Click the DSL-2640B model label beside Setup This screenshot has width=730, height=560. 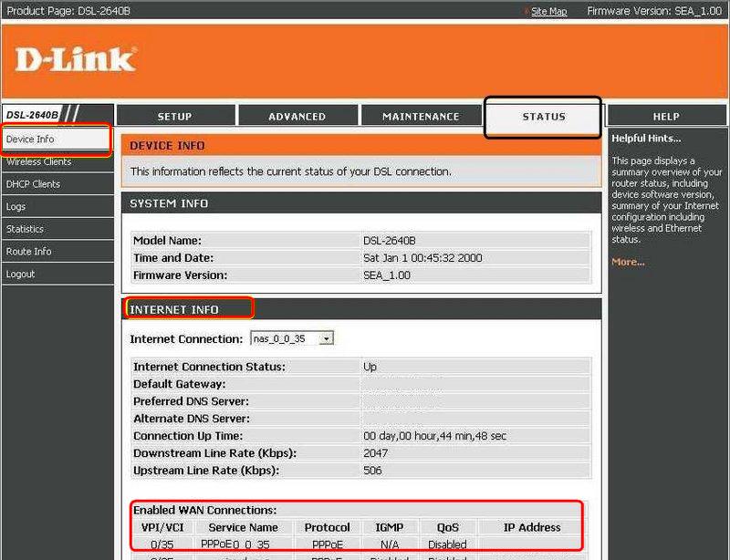click(x=32, y=115)
